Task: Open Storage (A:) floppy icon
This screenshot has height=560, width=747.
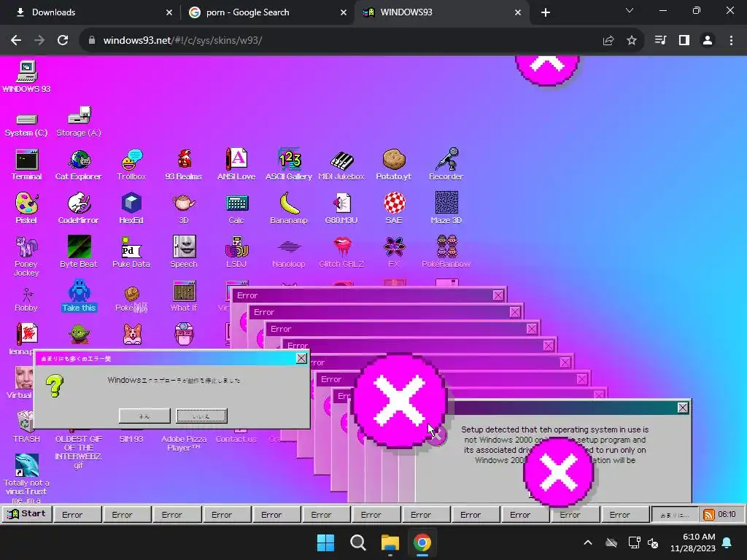Action: click(79, 122)
